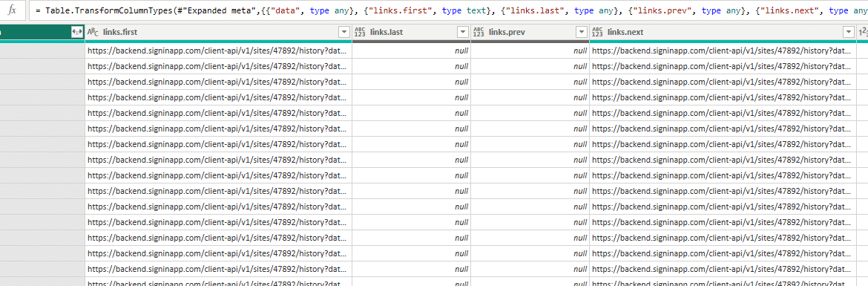The image size is (868, 286).
Task: Open the links.first column filter dropdown
Action: (344, 33)
